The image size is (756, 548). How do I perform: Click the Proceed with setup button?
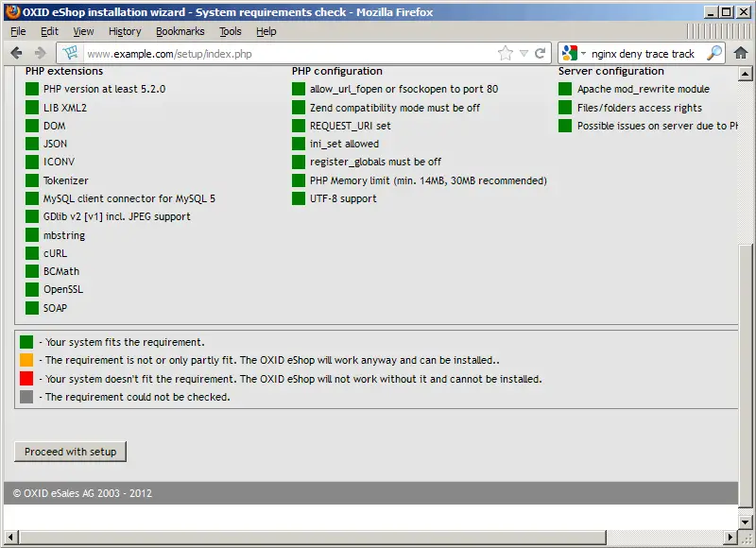[x=70, y=452]
